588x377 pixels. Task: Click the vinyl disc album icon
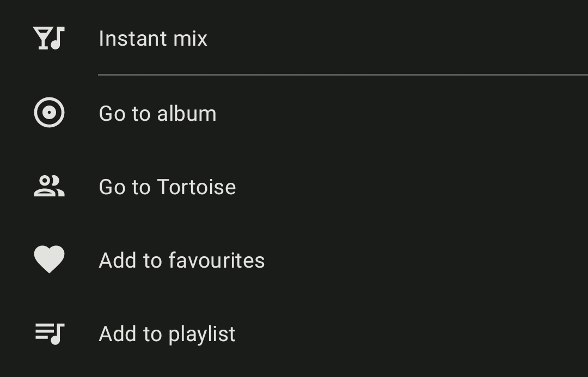point(49,113)
